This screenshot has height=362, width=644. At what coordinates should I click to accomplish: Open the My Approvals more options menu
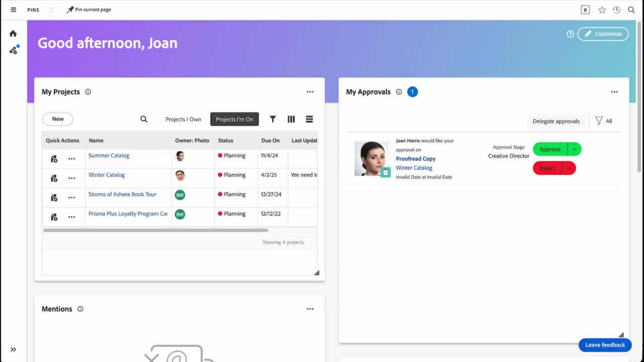pos(614,92)
